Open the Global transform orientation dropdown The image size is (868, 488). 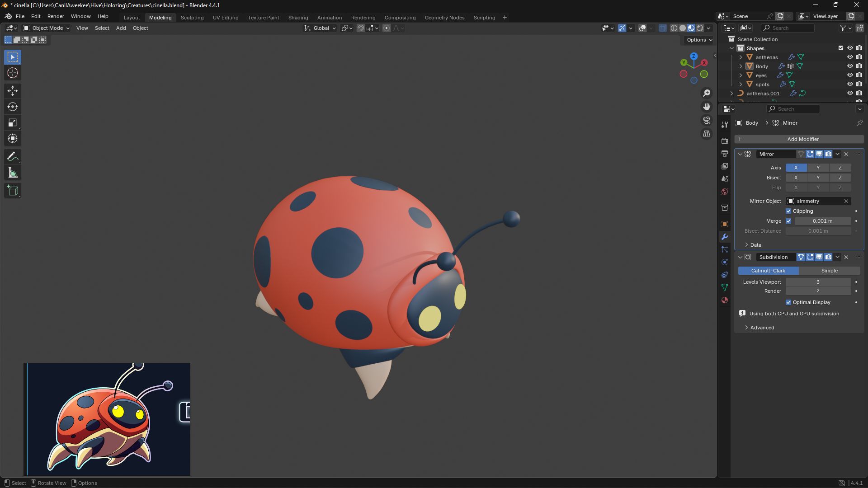(x=320, y=28)
